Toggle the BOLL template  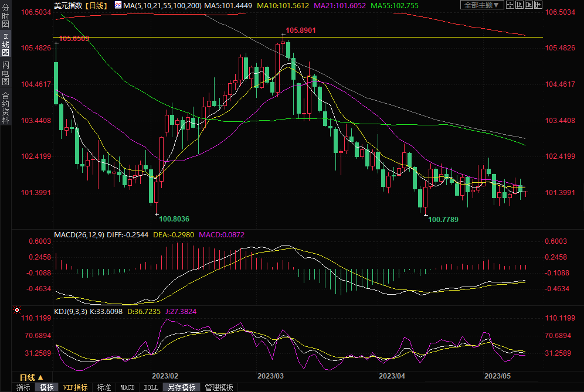[x=151, y=387]
